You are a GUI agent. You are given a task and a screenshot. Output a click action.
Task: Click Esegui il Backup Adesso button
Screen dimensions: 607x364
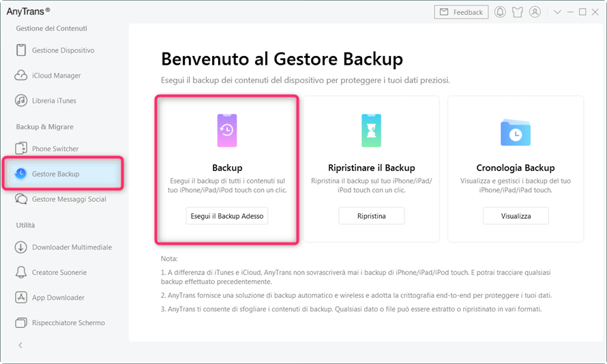pos(227,216)
